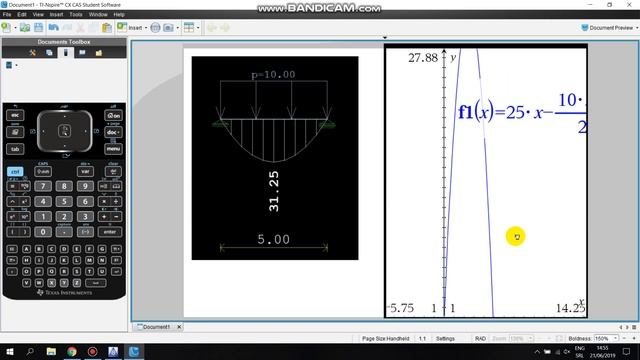Click the plus key on the keypad
This screenshot has height=360, width=640.
click(x=104, y=217)
